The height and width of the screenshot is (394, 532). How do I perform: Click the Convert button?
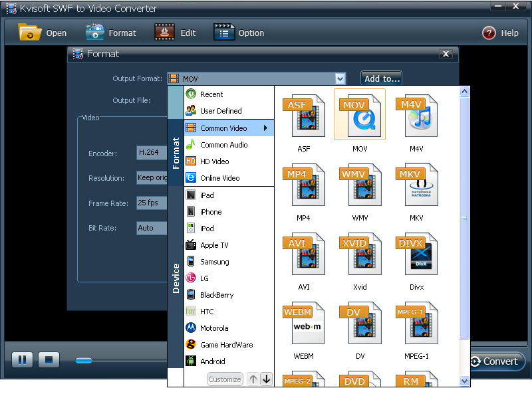pos(496,361)
